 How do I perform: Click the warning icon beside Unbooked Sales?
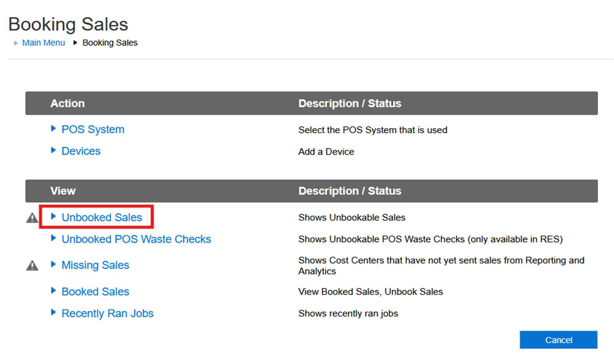pyautogui.click(x=32, y=218)
